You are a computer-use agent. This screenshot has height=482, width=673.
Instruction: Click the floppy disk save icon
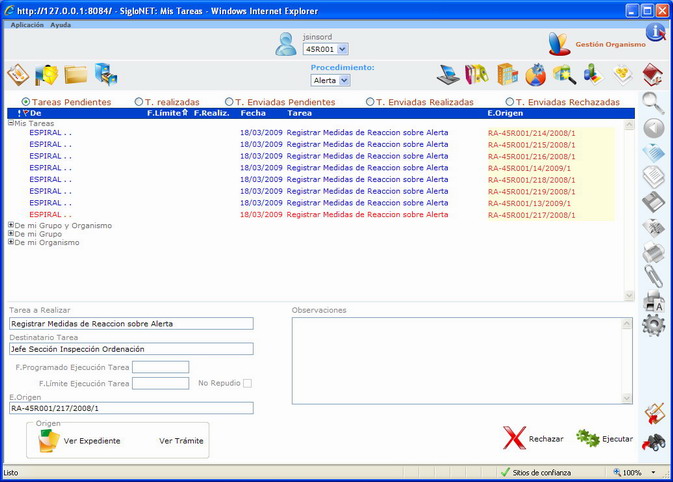[x=653, y=202]
